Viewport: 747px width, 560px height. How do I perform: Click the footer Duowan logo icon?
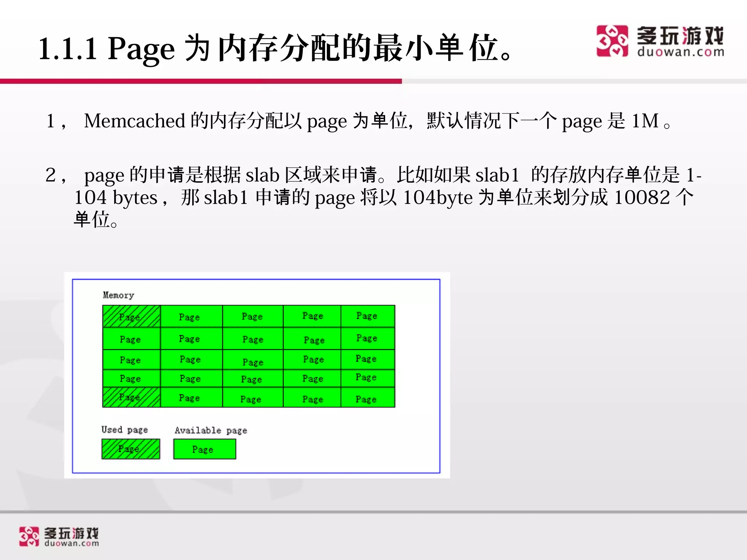coord(29,536)
